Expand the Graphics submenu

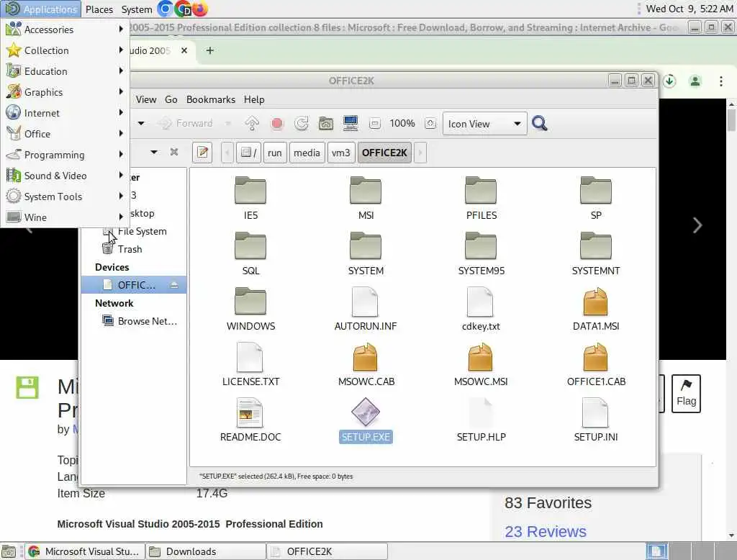[x=65, y=91]
